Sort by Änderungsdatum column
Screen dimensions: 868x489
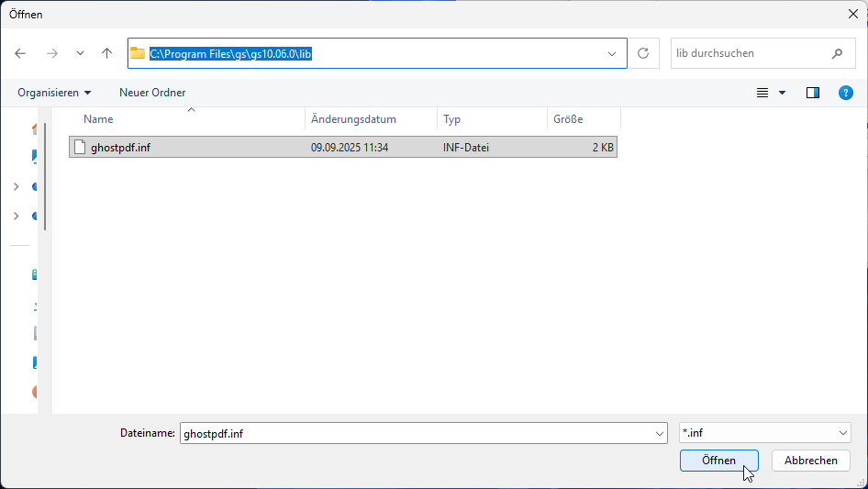371,119
